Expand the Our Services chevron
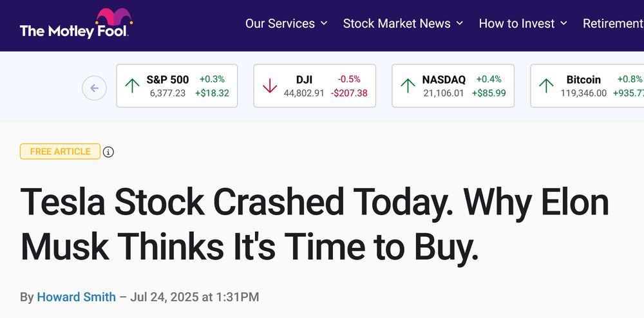The height and width of the screenshot is (318, 644). click(x=324, y=23)
